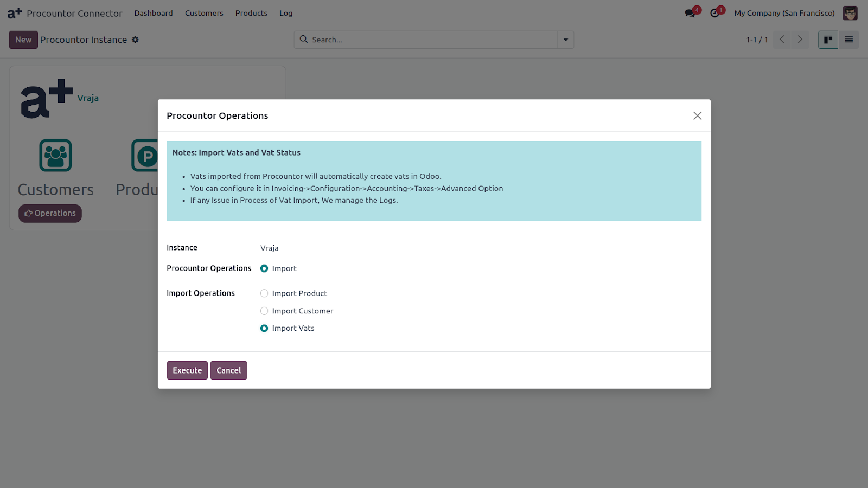The width and height of the screenshot is (868, 488).
Task: Close the Procountor Operations dialog
Action: tap(697, 115)
